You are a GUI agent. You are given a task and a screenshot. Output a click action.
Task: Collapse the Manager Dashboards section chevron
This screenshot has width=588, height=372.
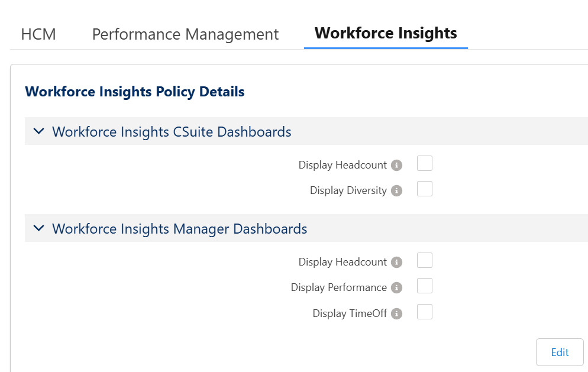39,228
